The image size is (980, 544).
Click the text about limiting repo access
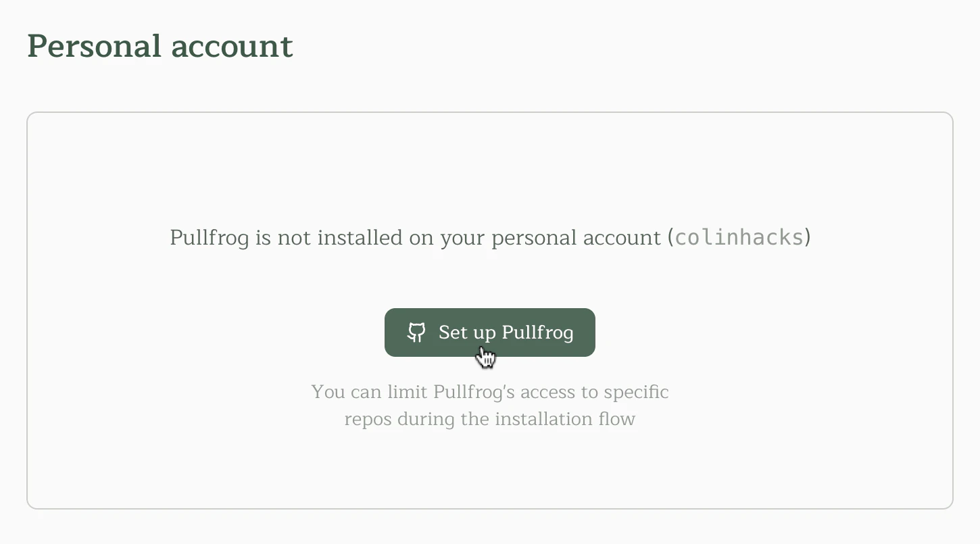click(x=489, y=405)
